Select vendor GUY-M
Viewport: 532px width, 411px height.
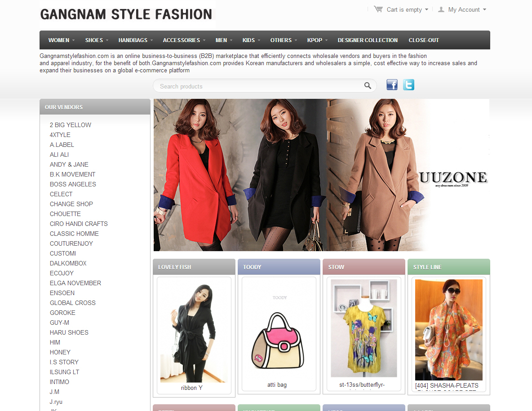[59, 323]
